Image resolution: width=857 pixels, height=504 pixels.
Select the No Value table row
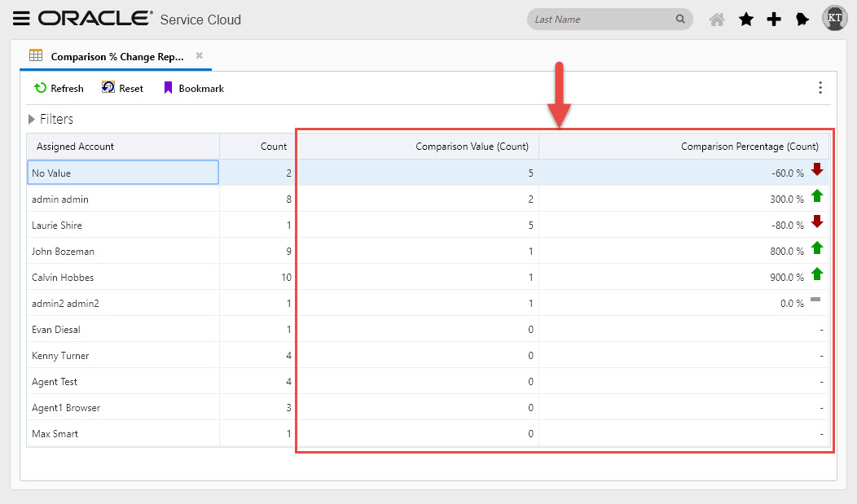coord(122,172)
